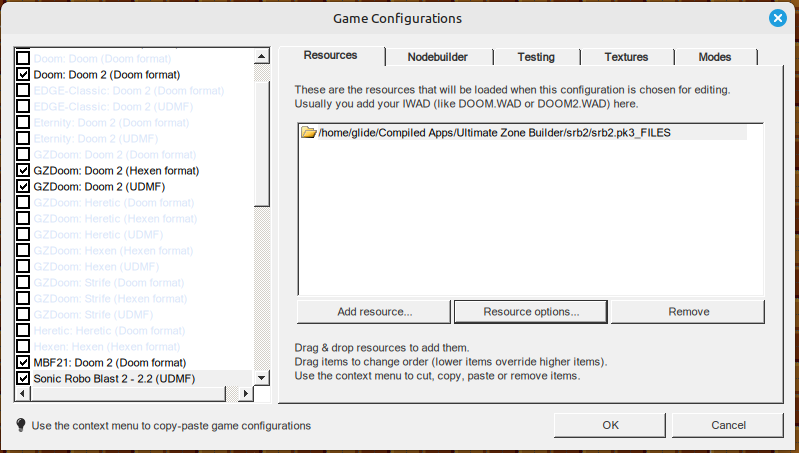799x453 pixels.
Task: Select GZDoom: Doom 2 (Hexen format) row
Action: coord(116,171)
